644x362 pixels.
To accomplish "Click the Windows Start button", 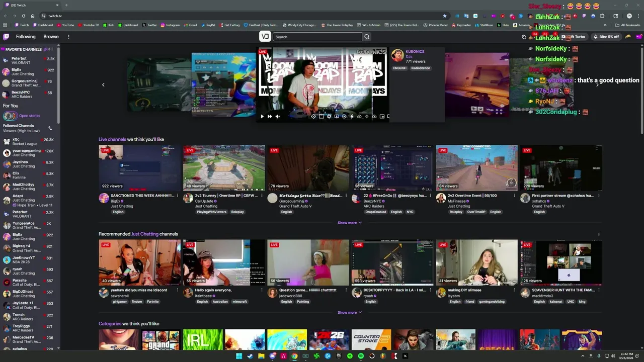I will (x=239, y=356).
